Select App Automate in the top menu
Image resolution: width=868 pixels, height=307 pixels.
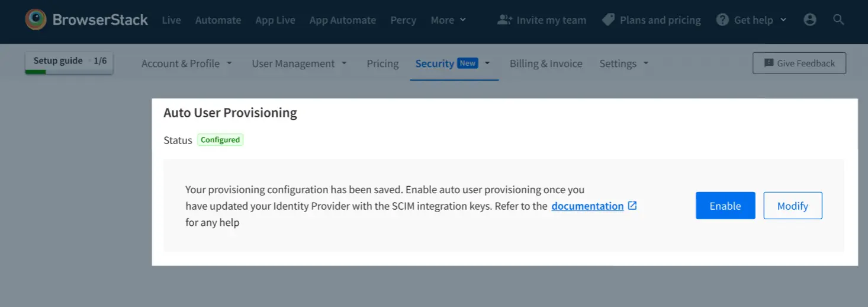342,20
